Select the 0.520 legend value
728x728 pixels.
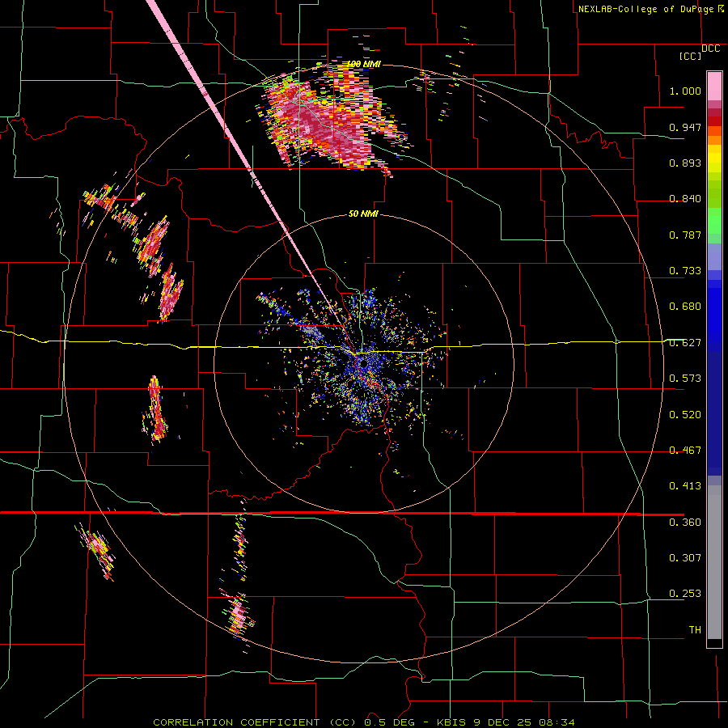pos(685,415)
